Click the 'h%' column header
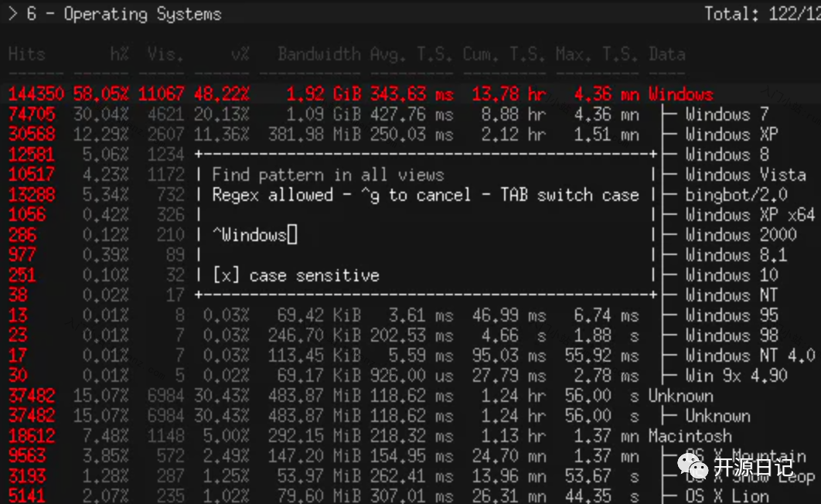821x504 pixels. [x=119, y=54]
